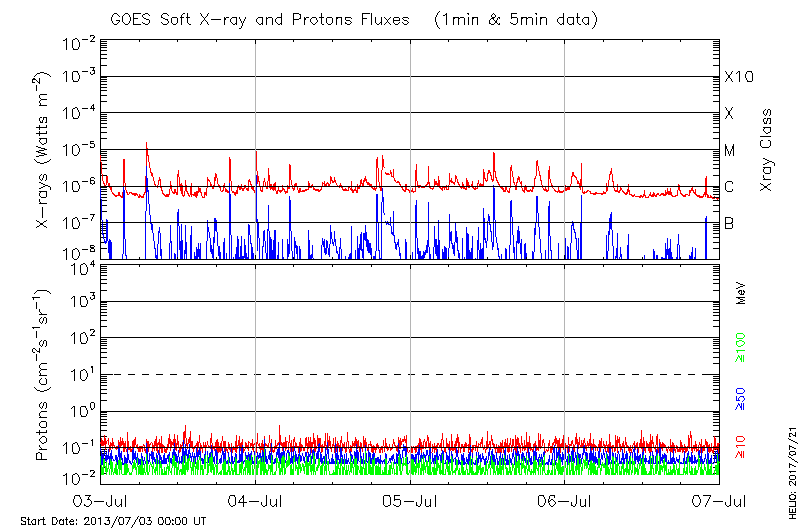This screenshot has height=530, width=800.
Task: Click the 05-Jul date tick label
Action: pos(410,500)
